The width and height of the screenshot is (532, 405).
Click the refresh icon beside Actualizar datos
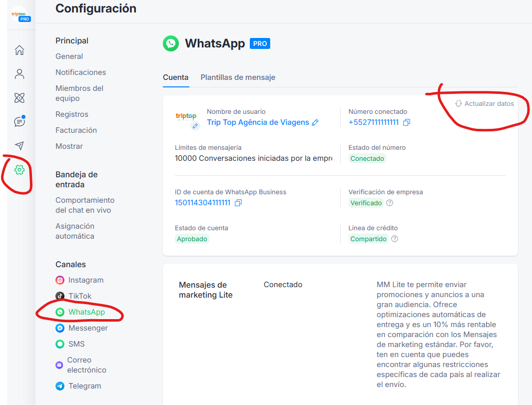[x=459, y=103]
